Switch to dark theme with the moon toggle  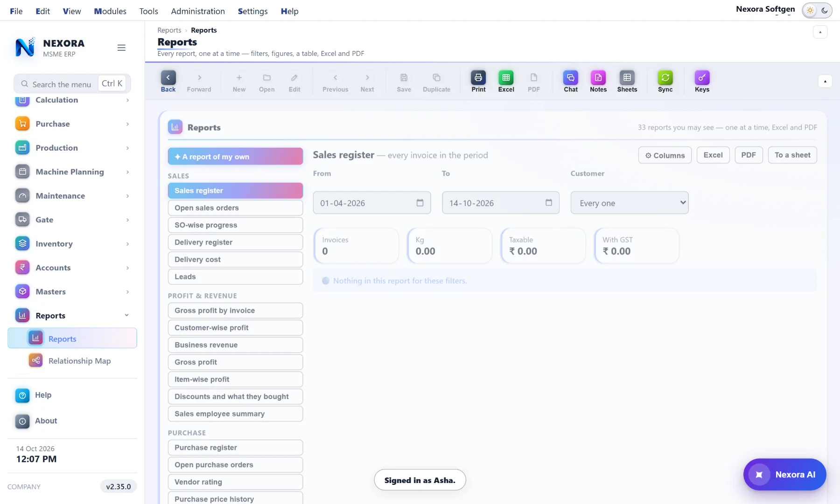tap(825, 10)
